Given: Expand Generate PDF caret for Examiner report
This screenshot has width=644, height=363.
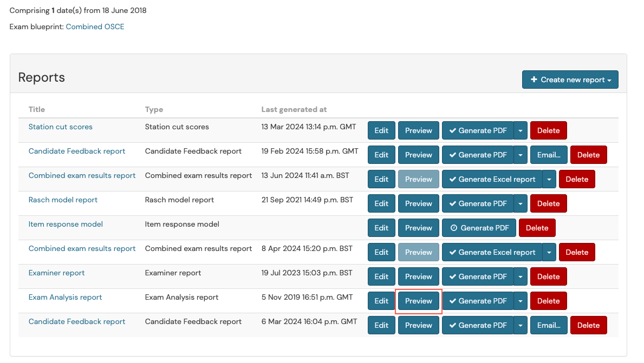Looking at the screenshot, I should pyautogui.click(x=521, y=276).
